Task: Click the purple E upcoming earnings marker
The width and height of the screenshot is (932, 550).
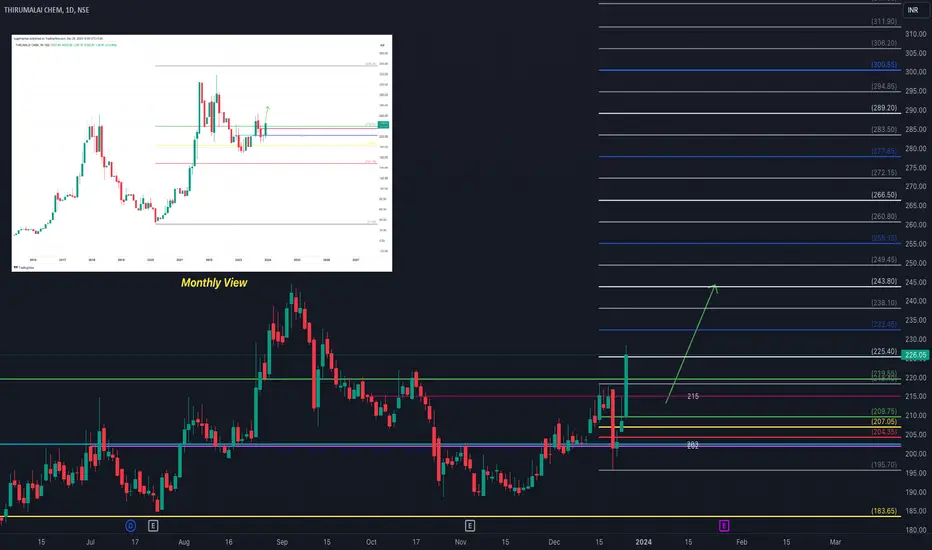Action: [x=723, y=526]
